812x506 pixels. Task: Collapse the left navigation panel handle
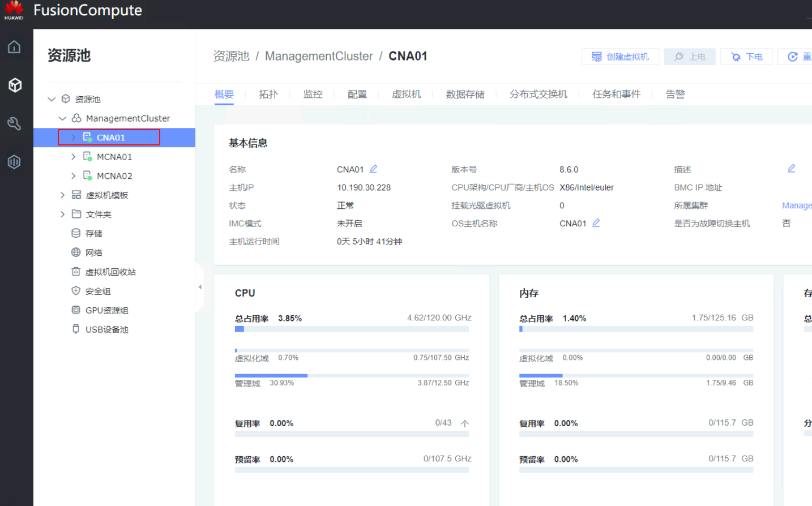199,287
